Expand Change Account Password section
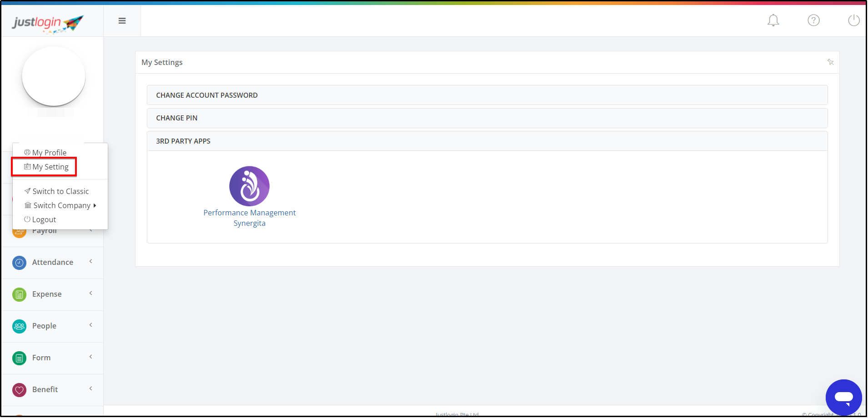 [x=487, y=95]
